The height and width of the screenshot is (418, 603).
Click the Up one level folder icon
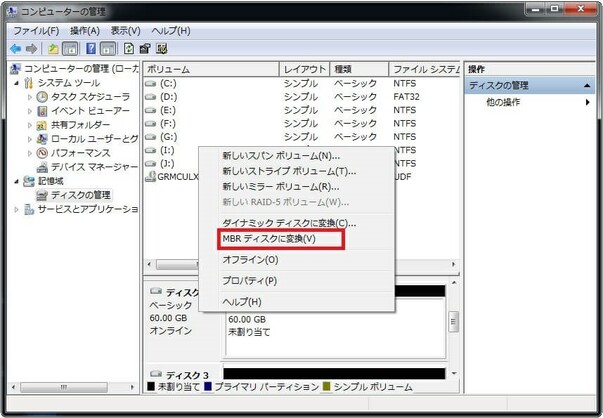53,49
